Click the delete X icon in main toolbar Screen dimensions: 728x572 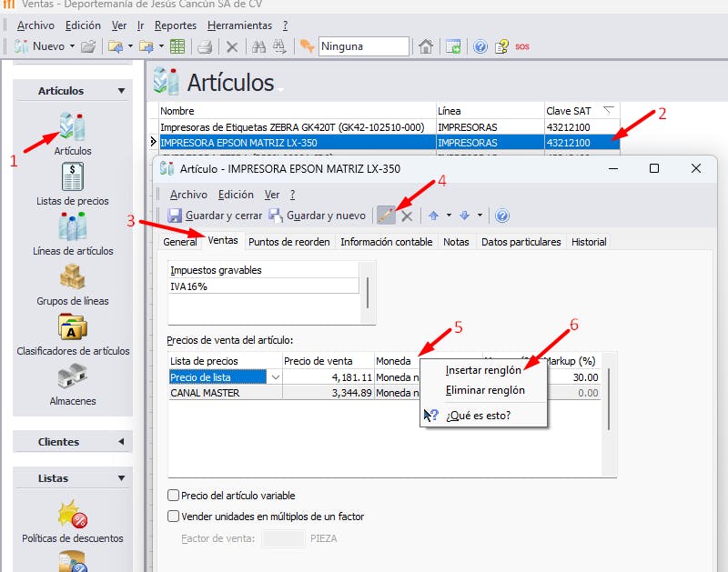[x=232, y=47]
